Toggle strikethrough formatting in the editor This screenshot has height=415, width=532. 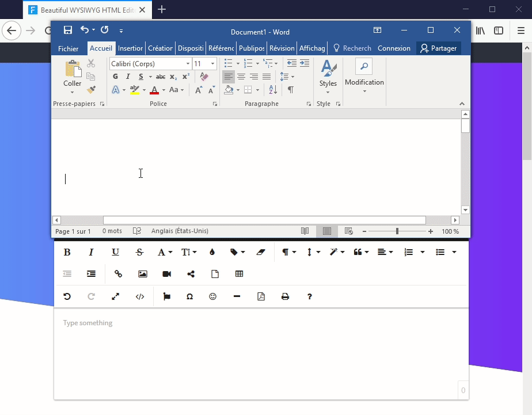(139, 252)
